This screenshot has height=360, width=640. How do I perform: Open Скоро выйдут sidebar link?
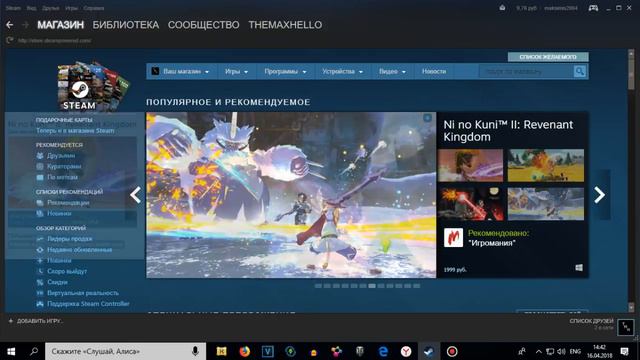(x=67, y=271)
